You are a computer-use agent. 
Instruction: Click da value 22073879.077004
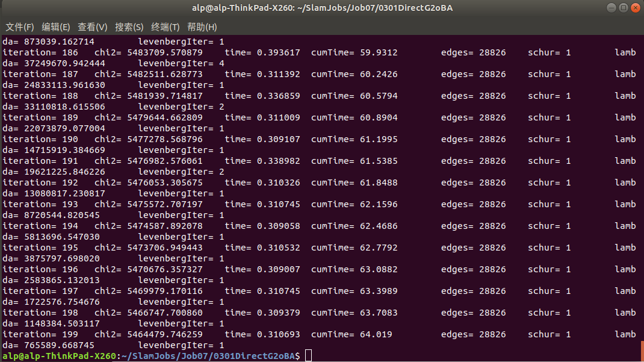click(x=64, y=129)
